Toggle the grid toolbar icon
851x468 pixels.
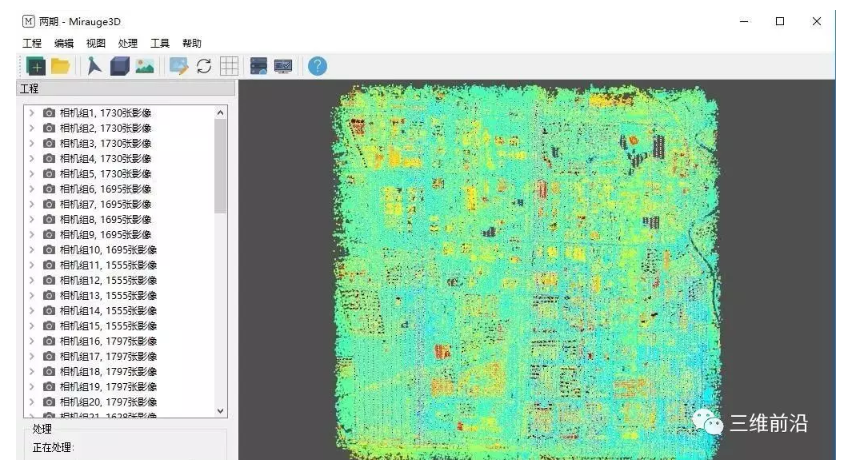(229, 67)
